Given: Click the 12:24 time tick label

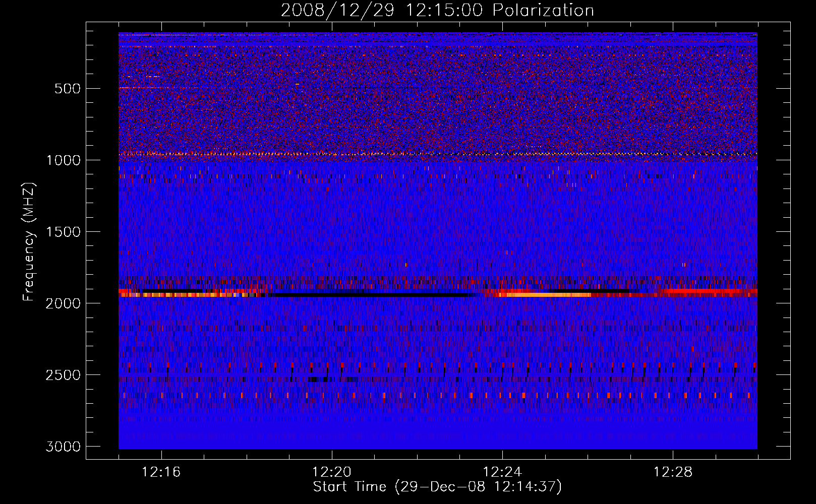Looking at the screenshot, I should [x=502, y=472].
